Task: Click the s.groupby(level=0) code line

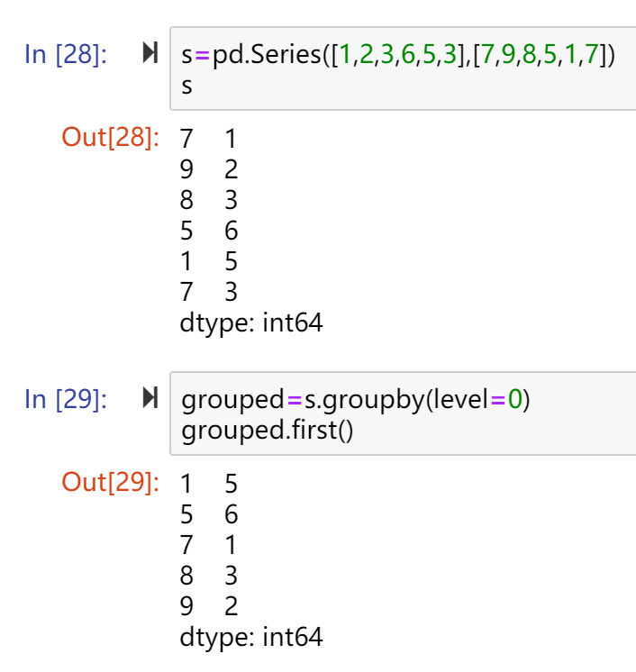Action: 356,400
